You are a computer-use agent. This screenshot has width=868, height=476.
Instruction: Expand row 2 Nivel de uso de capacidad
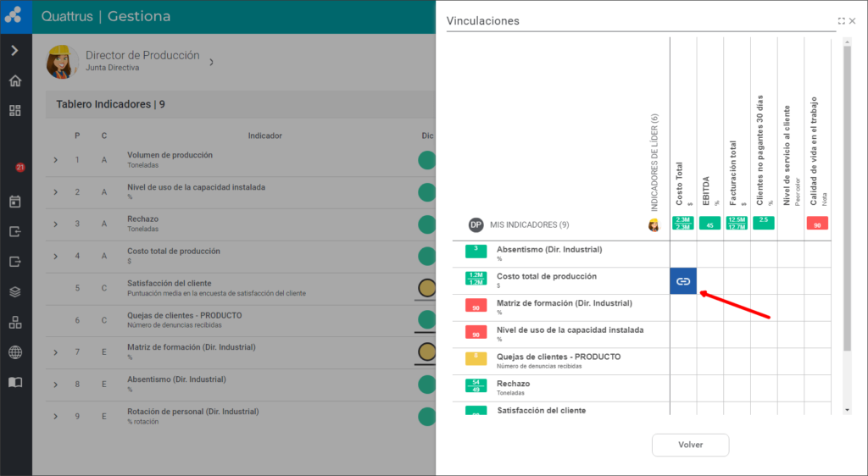click(55, 191)
